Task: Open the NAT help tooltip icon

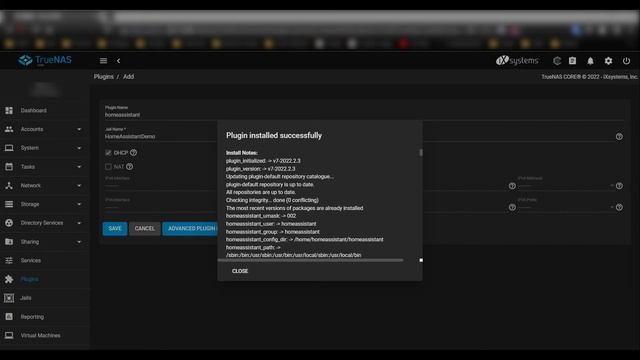Action: [129, 167]
